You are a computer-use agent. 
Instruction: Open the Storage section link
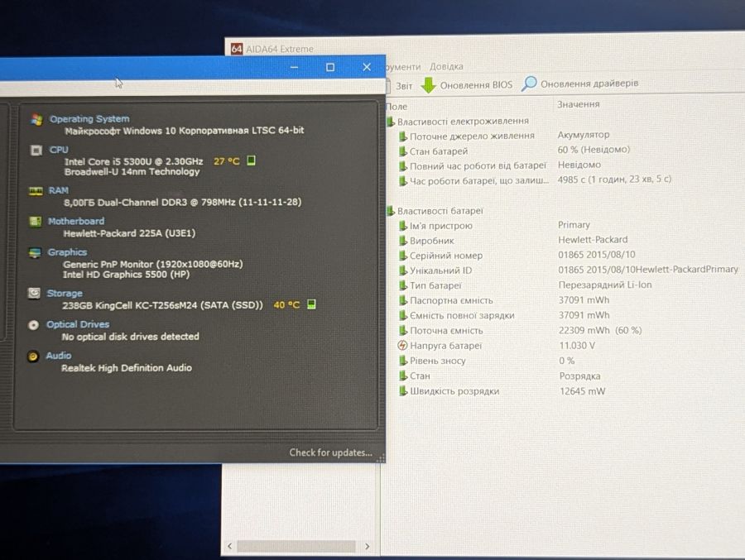click(65, 293)
